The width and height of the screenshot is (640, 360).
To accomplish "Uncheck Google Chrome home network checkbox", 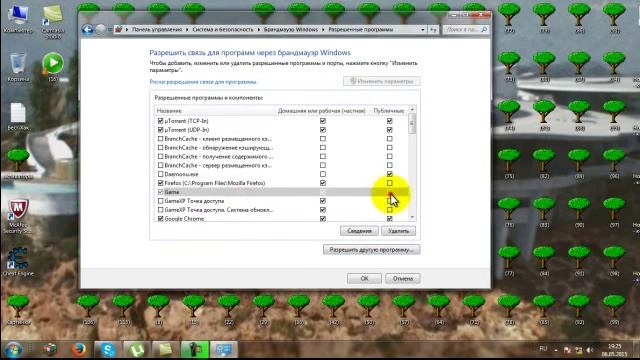I will 323,219.
